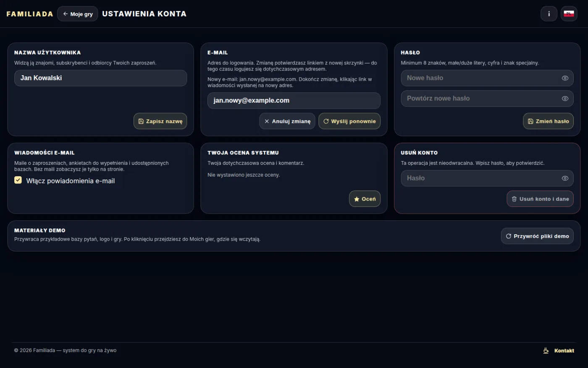Click the MATERIAŁY DEMO heading
588x368 pixels.
[40, 230]
